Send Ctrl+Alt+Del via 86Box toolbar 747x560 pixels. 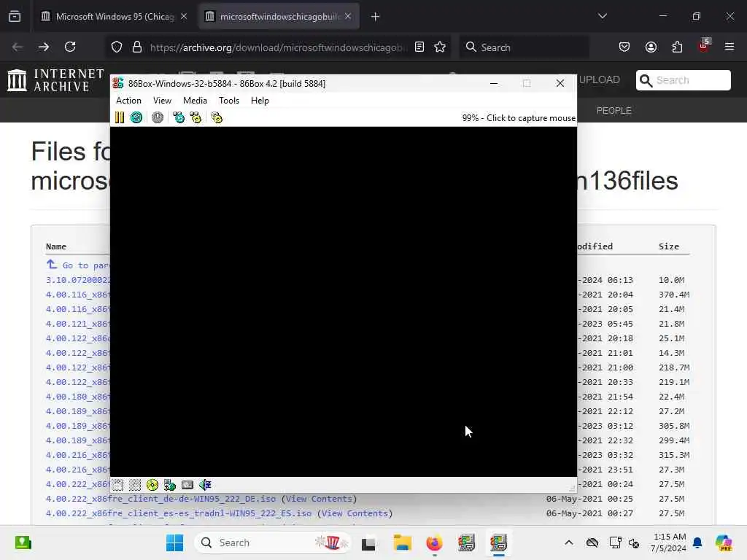pyautogui.click(x=179, y=117)
